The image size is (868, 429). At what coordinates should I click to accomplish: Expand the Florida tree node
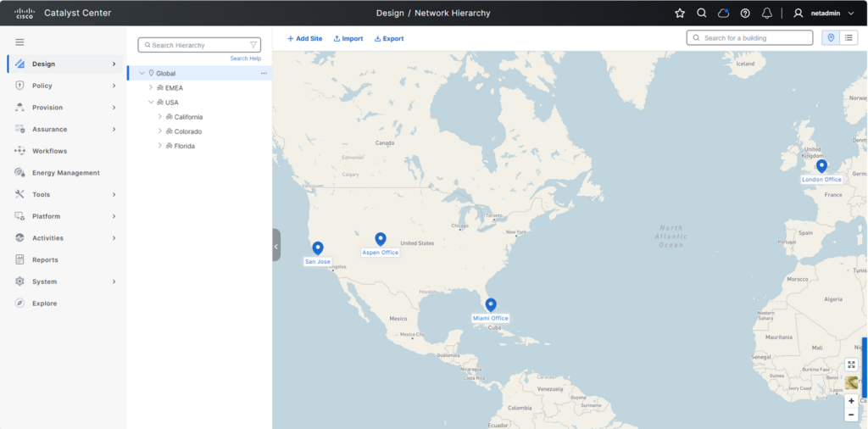coord(159,146)
